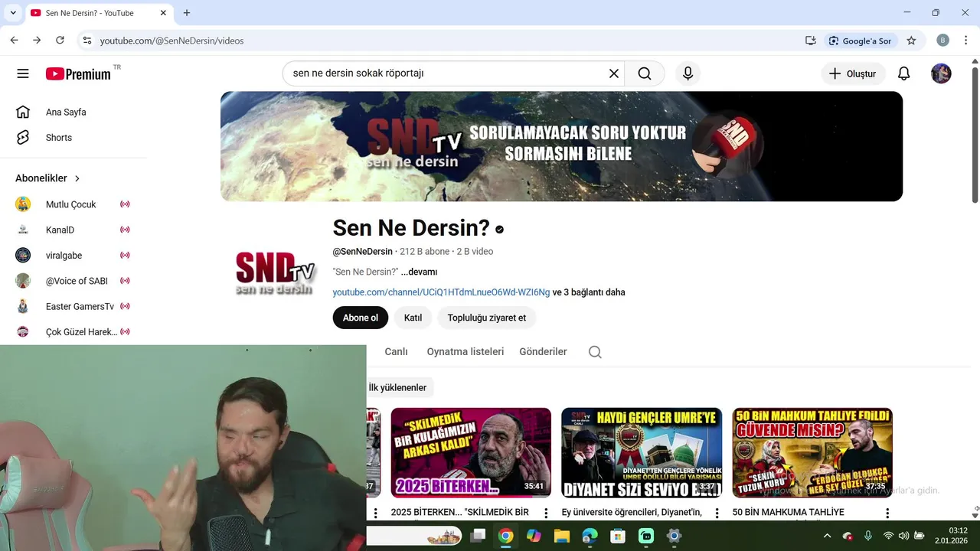980x551 pixels.
Task: Open tab search dropdown arrow
Action: (x=13, y=13)
